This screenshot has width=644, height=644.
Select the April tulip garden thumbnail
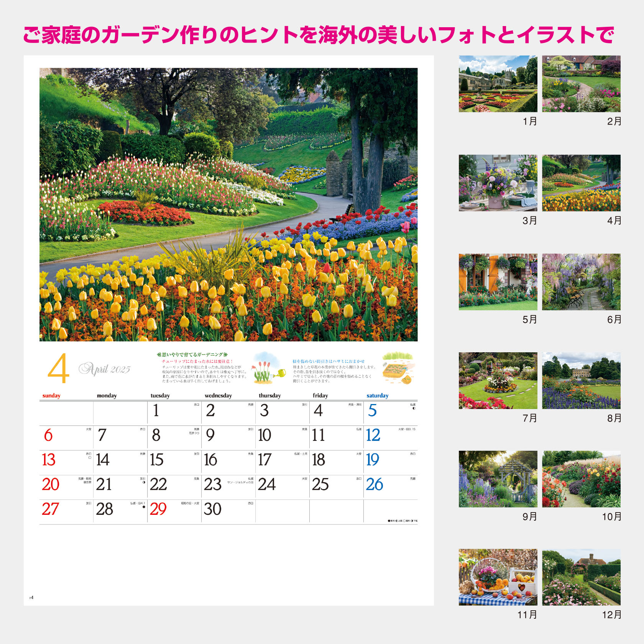tap(581, 183)
